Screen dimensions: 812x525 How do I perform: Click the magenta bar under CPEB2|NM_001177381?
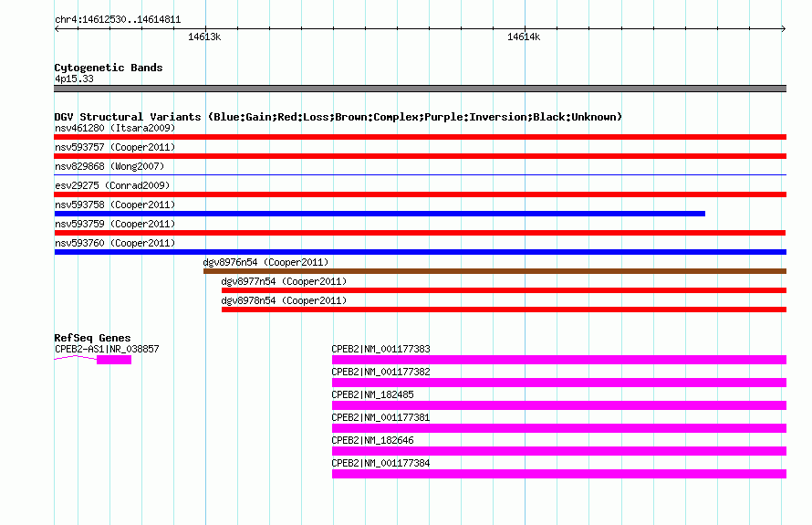[x=558, y=428]
